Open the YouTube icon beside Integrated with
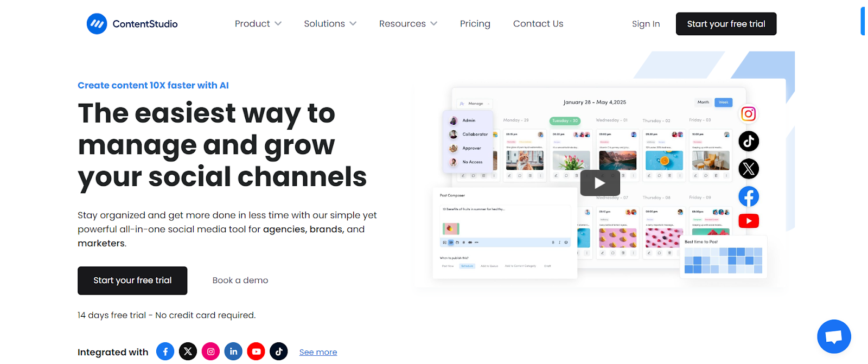This screenshot has height=364, width=868. 256,352
